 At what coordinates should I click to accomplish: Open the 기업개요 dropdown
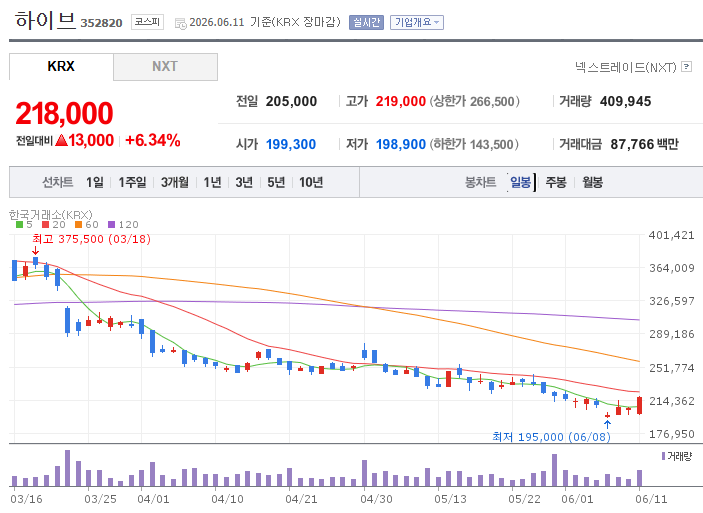(417, 22)
